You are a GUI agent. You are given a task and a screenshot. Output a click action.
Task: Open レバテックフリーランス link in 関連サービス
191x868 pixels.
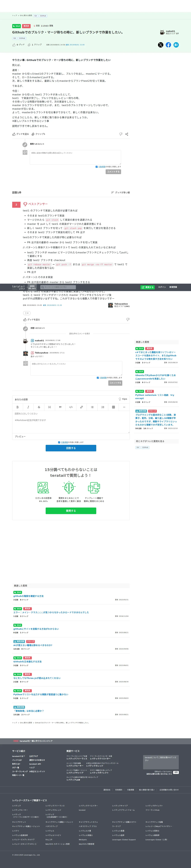(77, 758)
